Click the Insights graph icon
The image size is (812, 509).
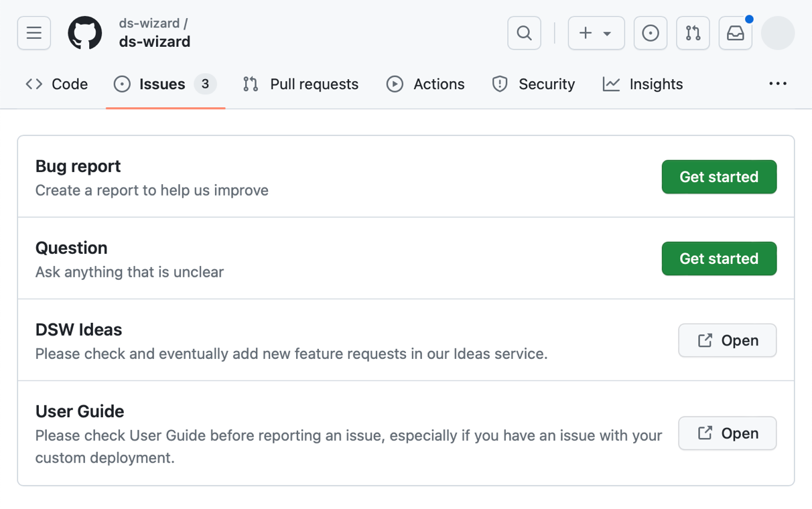click(x=611, y=84)
